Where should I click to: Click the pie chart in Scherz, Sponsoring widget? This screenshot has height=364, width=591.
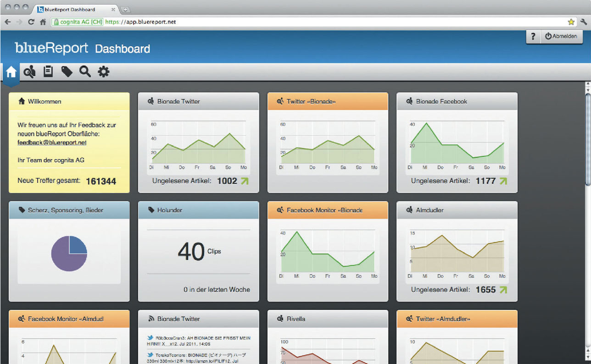[x=69, y=254]
